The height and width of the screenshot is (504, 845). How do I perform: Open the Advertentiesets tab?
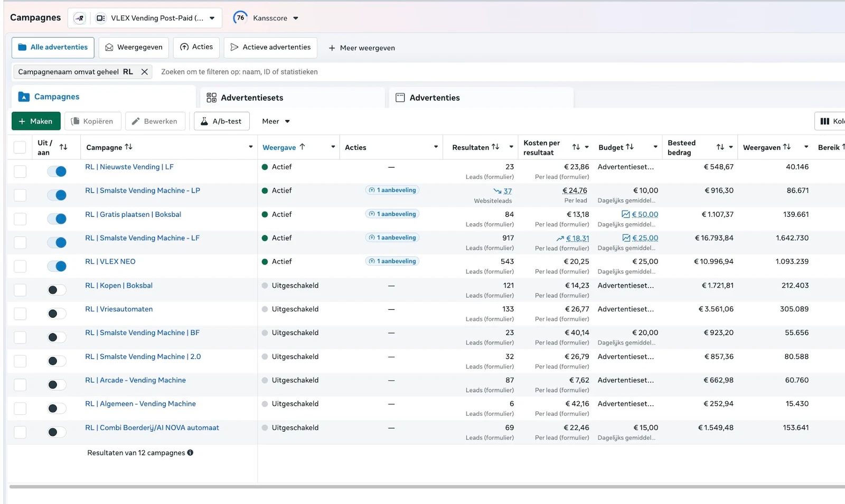click(293, 98)
